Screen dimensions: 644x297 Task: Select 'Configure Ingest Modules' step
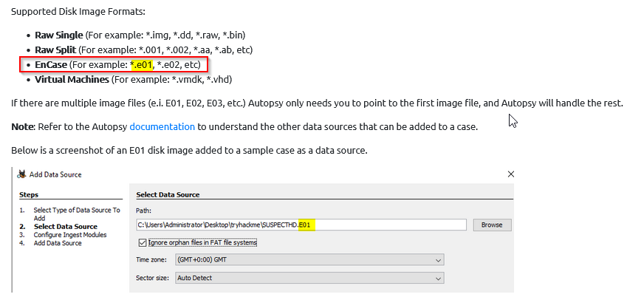point(70,234)
